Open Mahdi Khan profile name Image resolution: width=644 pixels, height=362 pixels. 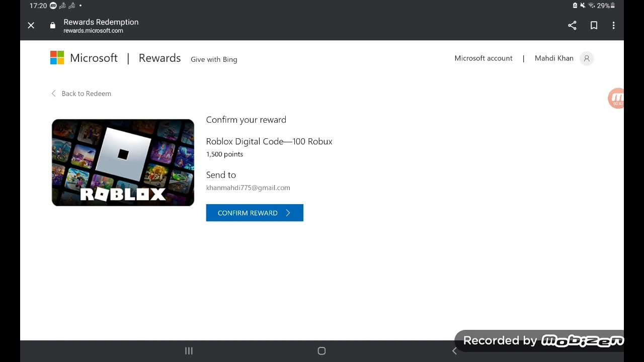tap(554, 58)
